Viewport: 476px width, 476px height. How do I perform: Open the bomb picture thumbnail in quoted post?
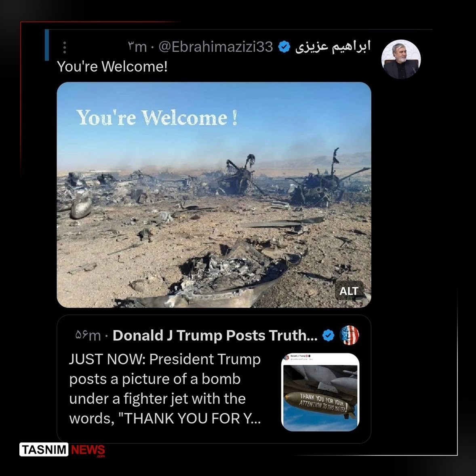[320, 392]
